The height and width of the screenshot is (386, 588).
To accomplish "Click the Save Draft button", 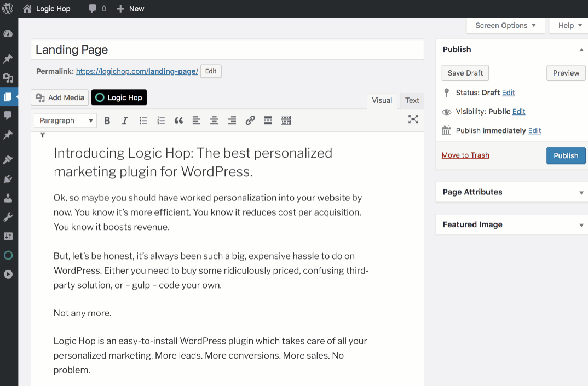I will tap(465, 73).
